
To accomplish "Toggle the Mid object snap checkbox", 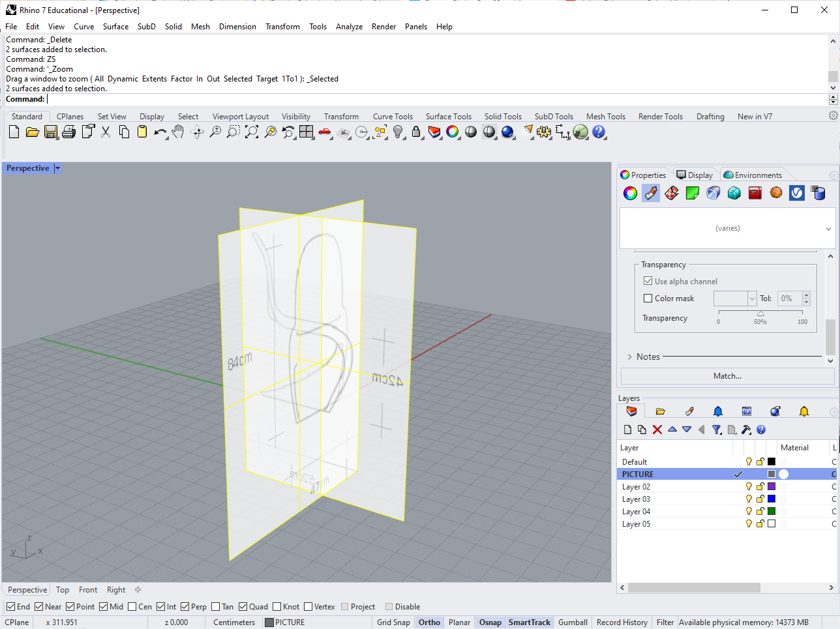I will pyautogui.click(x=104, y=607).
